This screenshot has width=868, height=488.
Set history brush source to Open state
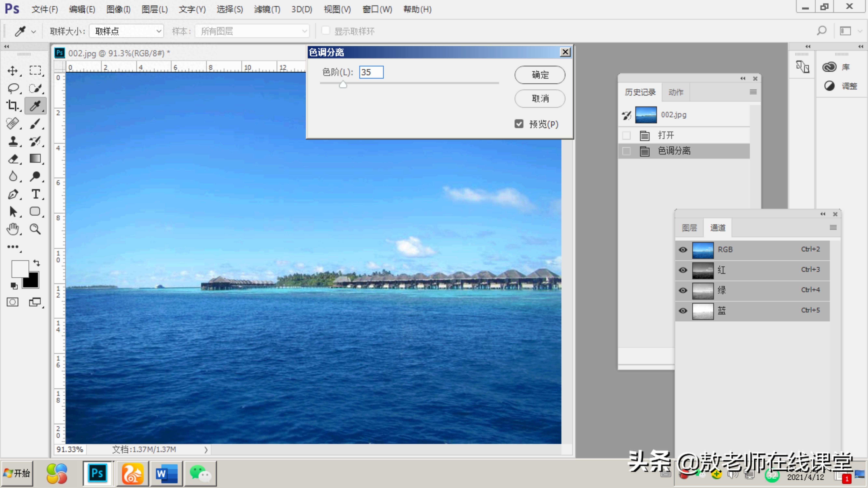[x=626, y=135]
